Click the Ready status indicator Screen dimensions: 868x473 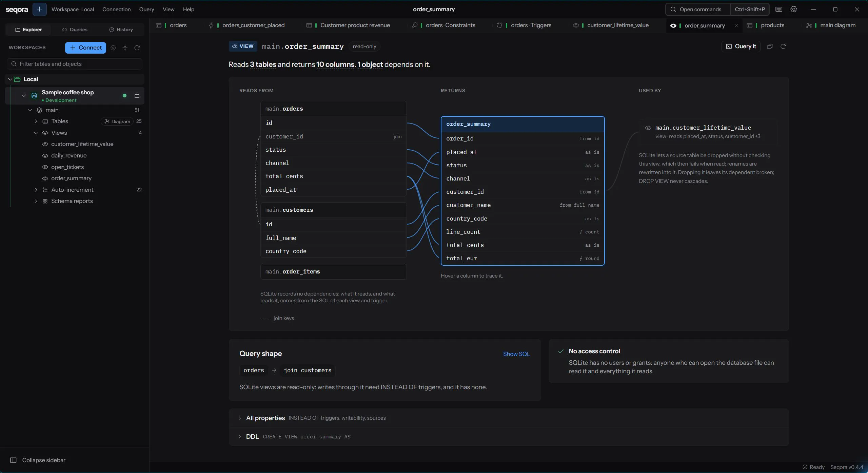coord(813,467)
